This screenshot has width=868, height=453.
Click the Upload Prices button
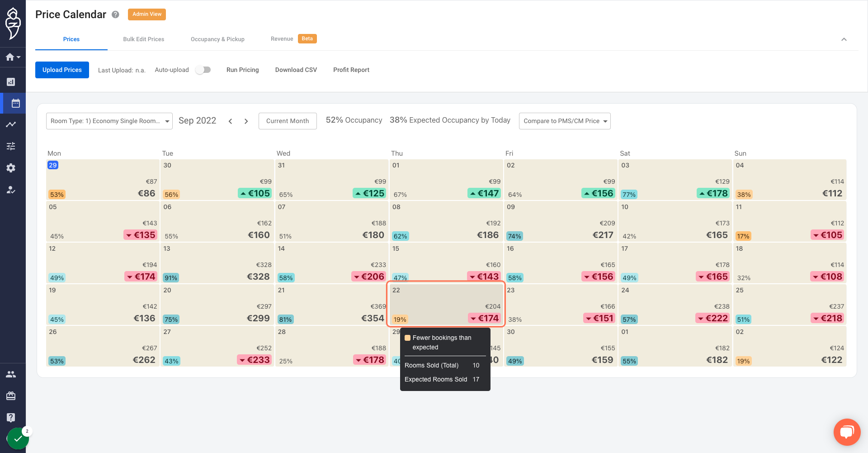pos(62,70)
